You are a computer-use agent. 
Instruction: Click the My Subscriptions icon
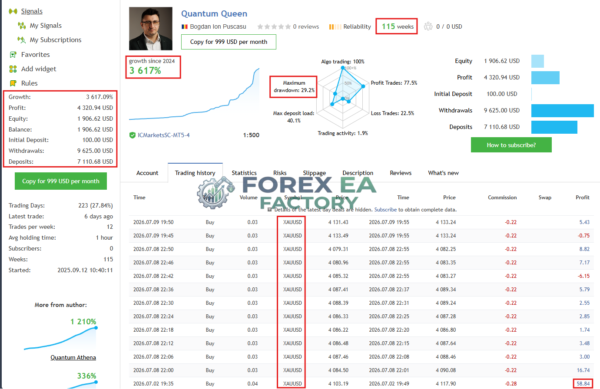tap(21, 40)
